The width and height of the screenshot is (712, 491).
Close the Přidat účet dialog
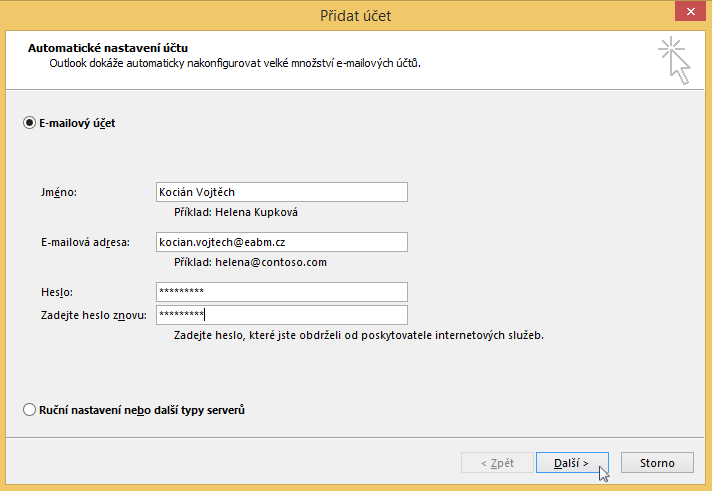(x=690, y=11)
